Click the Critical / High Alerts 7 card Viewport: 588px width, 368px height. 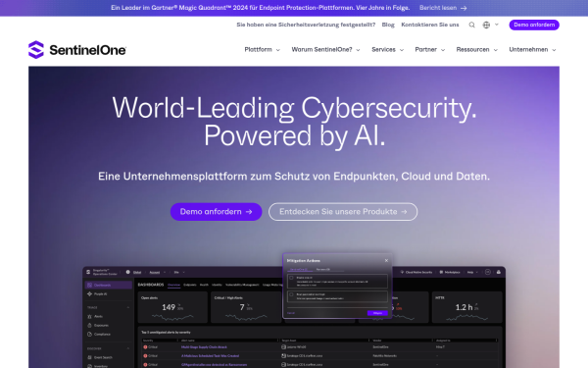pyautogui.click(x=246, y=307)
